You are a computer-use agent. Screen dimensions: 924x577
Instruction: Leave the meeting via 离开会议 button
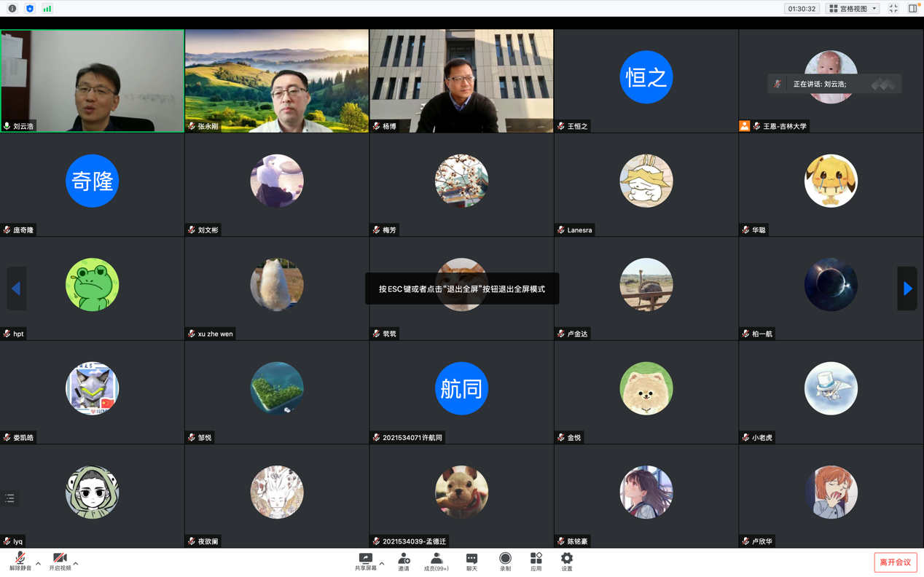coord(895,562)
